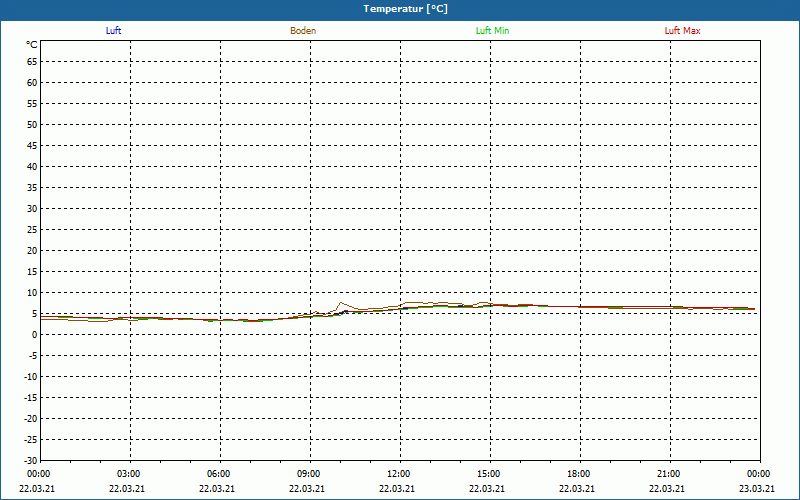800x500 pixels.
Task: Click the 12:00 time axis label
Action: 399,474
